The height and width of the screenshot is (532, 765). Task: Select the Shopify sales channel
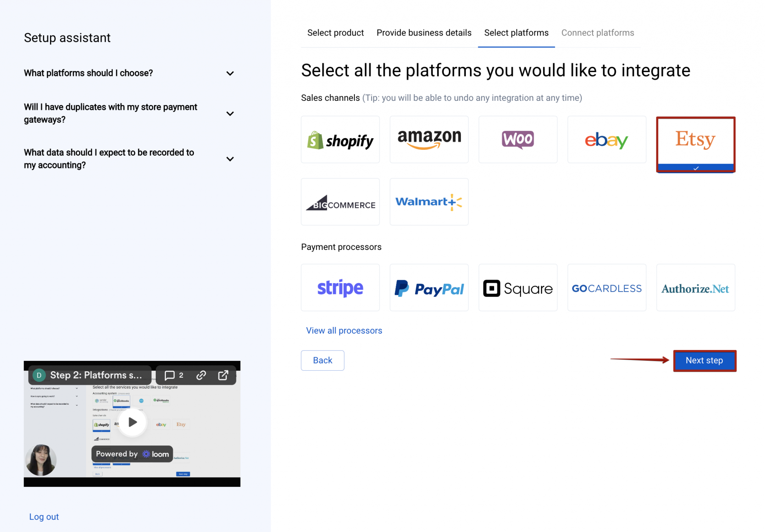click(340, 139)
